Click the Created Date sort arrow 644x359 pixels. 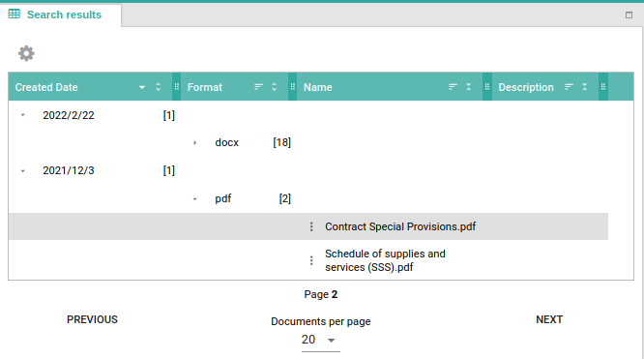coord(142,87)
